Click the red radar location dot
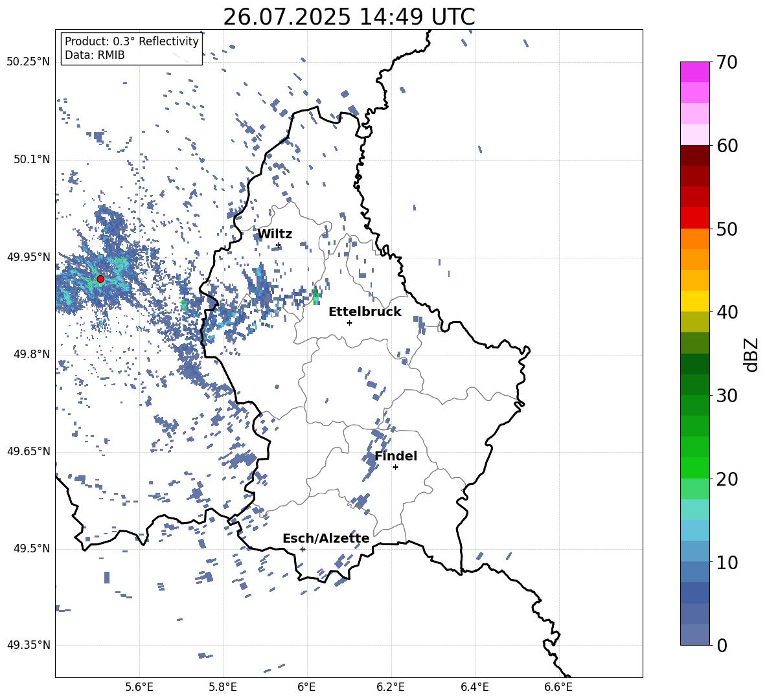This screenshot has width=767, height=700. point(100,279)
